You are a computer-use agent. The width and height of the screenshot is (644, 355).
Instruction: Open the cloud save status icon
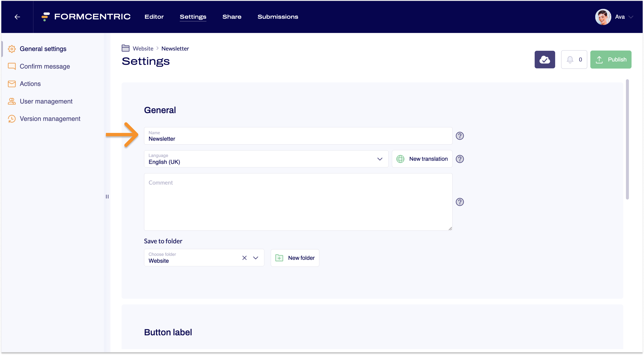pos(544,59)
